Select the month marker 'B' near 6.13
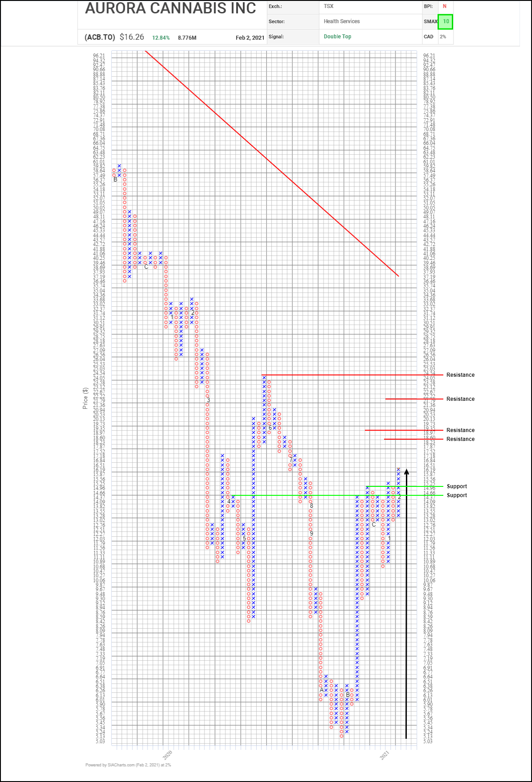The width and height of the screenshot is (532, 782). pyautogui.click(x=348, y=695)
